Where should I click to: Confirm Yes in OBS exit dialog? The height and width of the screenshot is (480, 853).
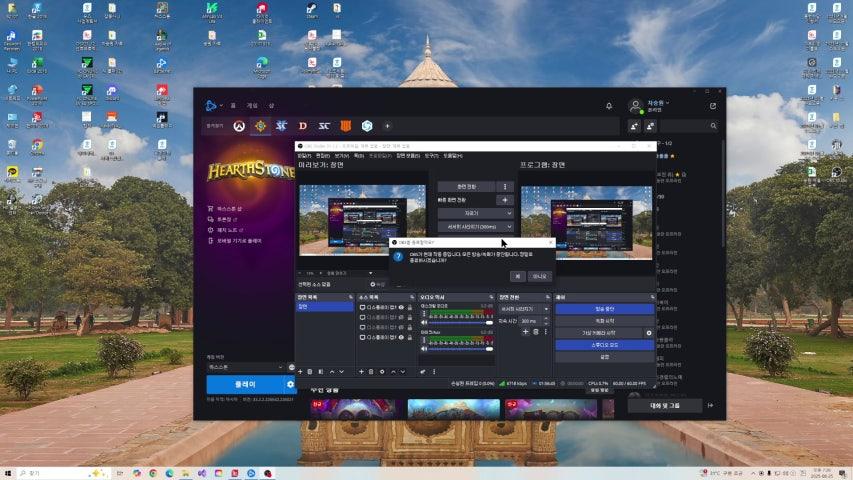517,276
